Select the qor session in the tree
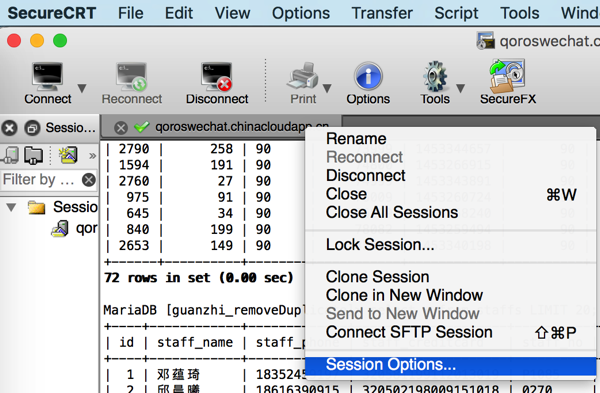600x393 pixels. [x=74, y=228]
